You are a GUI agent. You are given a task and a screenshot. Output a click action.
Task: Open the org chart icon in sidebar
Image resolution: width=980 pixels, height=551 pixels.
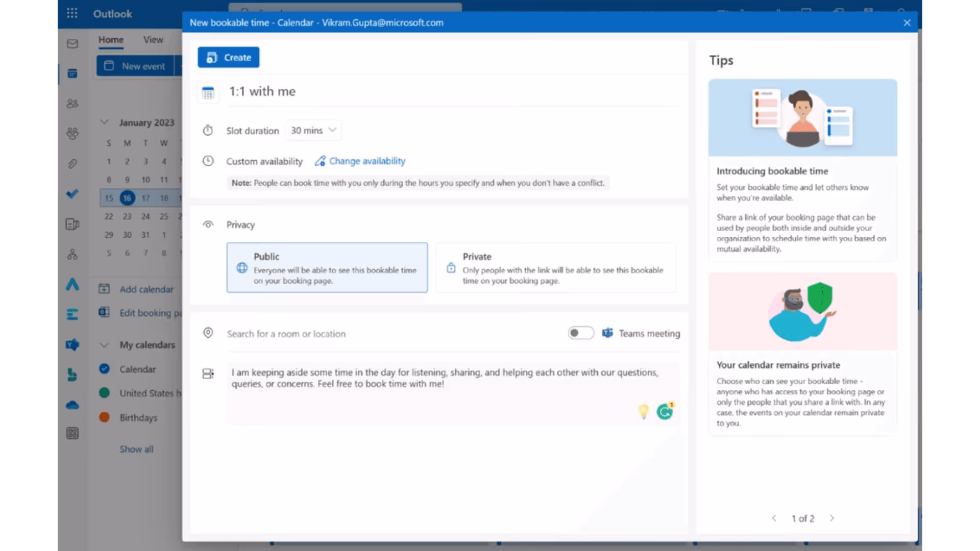[72, 254]
